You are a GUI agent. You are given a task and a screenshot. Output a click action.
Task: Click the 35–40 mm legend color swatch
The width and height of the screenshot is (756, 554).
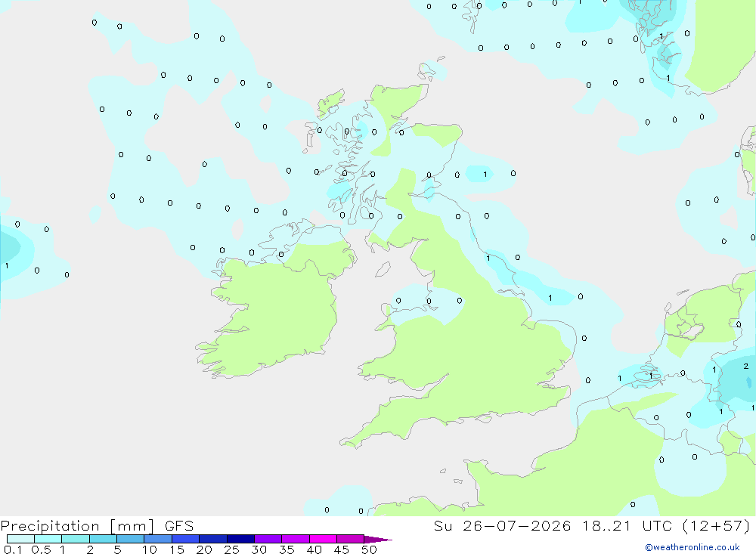296,539
